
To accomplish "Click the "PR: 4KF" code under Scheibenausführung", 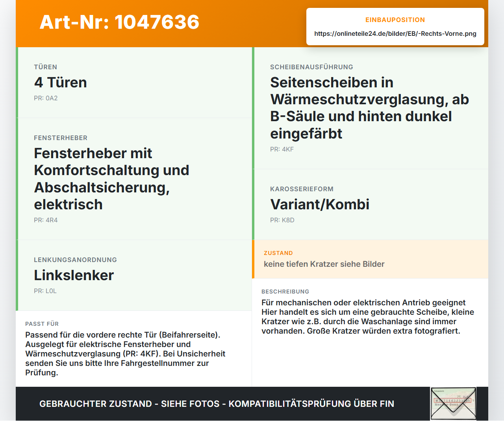I will [x=282, y=149].
